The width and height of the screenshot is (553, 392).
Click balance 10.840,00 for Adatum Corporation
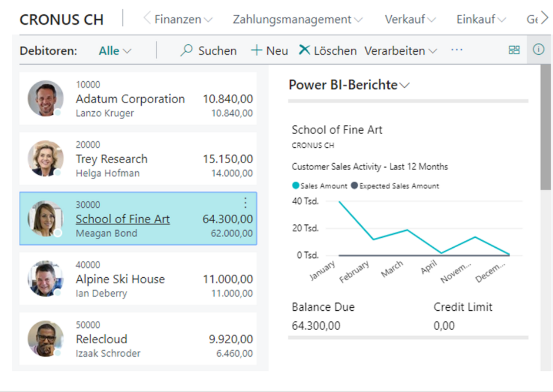(x=228, y=99)
